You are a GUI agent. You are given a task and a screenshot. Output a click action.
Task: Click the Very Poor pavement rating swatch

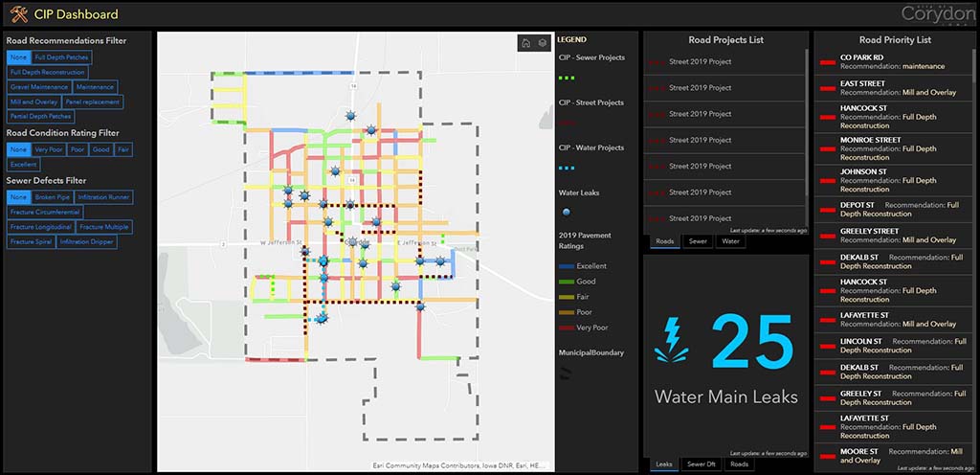pos(567,328)
